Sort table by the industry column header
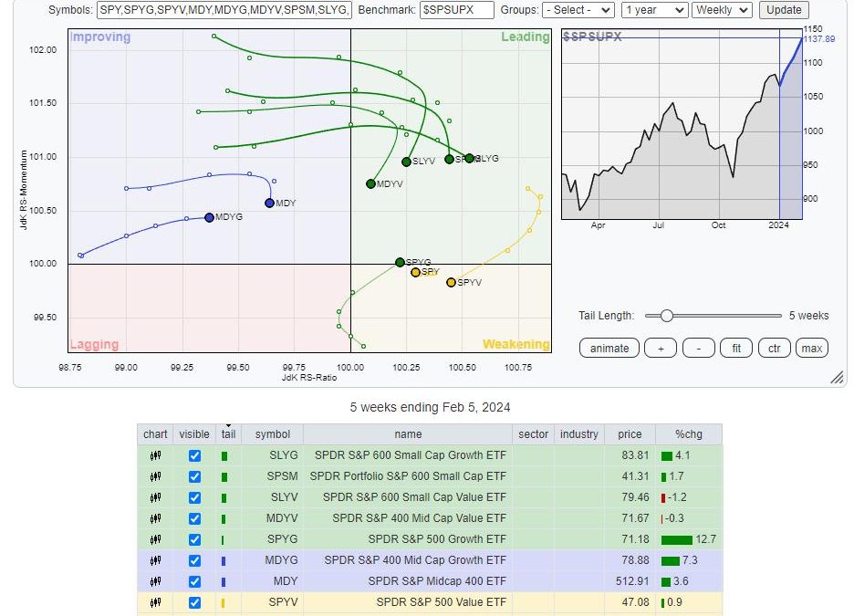Image resolution: width=854 pixels, height=616 pixels. point(579,434)
